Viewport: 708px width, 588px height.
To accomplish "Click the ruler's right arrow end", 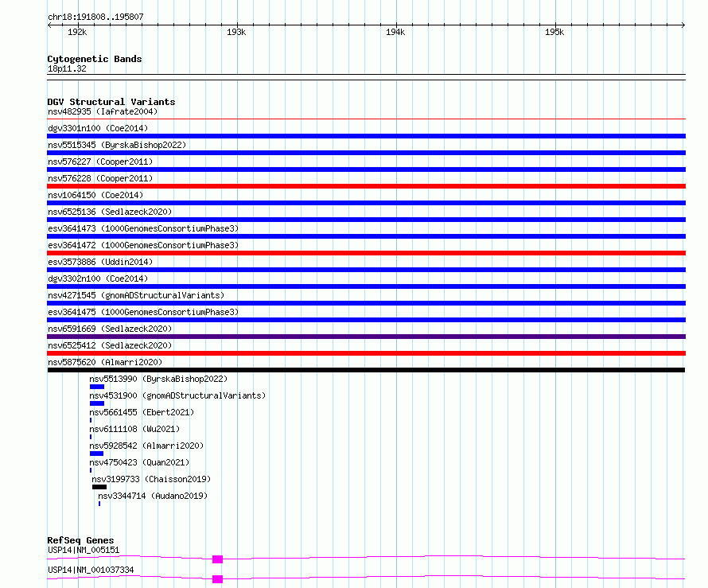I will [x=683, y=25].
